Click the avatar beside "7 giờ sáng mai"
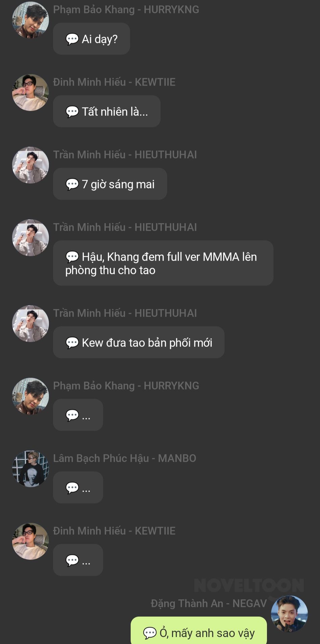The width and height of the screenshot is (320, 644). pyautogui.click(x=31, y=165)
